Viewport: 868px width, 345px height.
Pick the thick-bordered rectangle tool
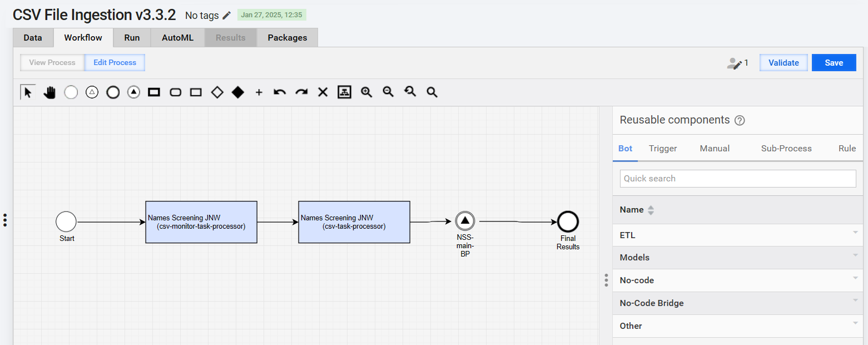[x=154, y=92]
